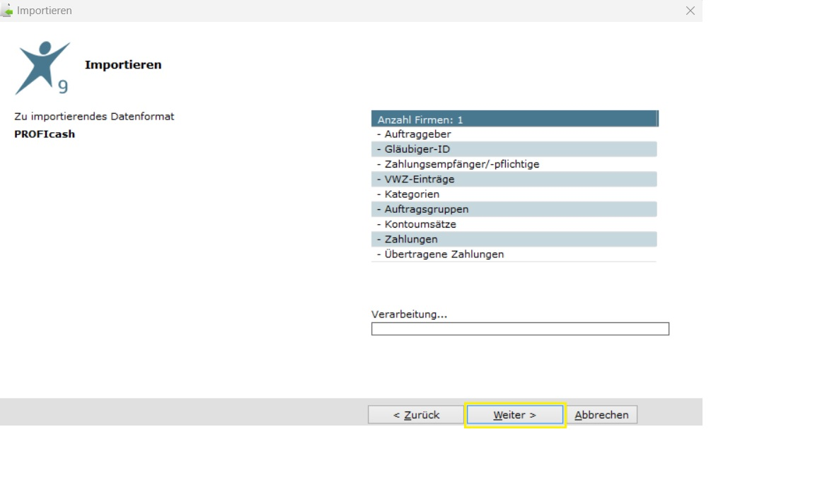Select Zahlungsempfänger/-pflichtige list entry
This screenshot has height=504, width=815.
pyautogui.click(x=514, y=164)
